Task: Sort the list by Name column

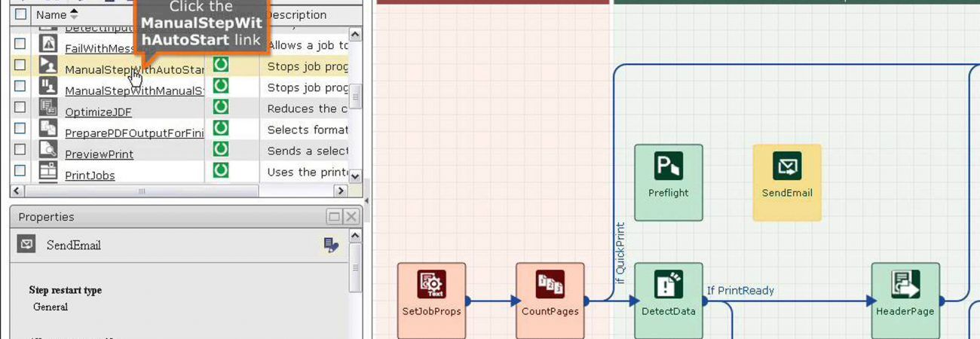Action: [x=57, y=14]
